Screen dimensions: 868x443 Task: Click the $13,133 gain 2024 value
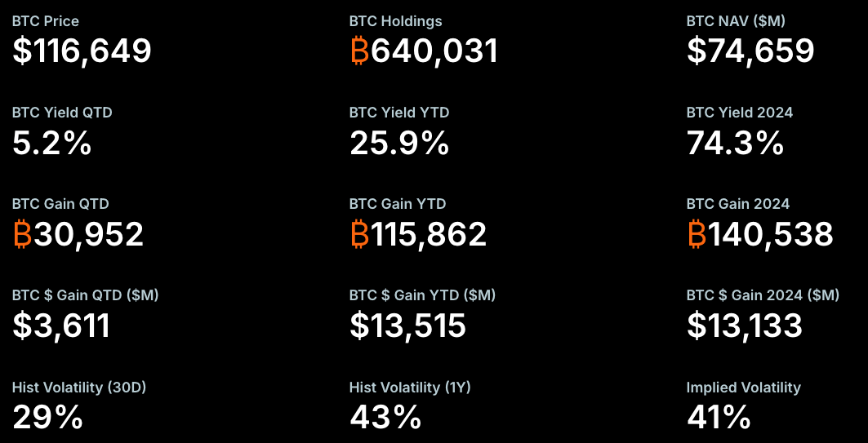745,326
